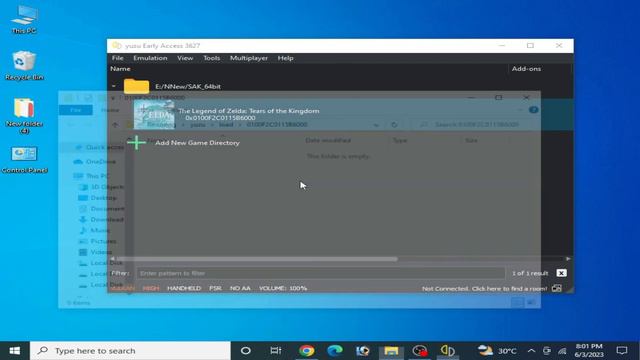Screen dimensions: 640x360
Task: Click the horizontal scrollbar in the game list
Action: click(257, 259)
